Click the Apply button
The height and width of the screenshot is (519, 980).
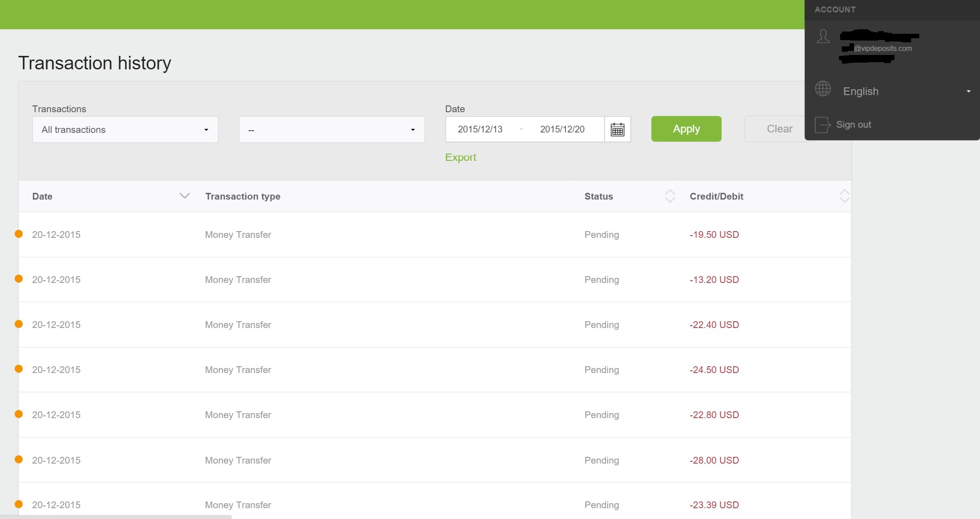686,129
